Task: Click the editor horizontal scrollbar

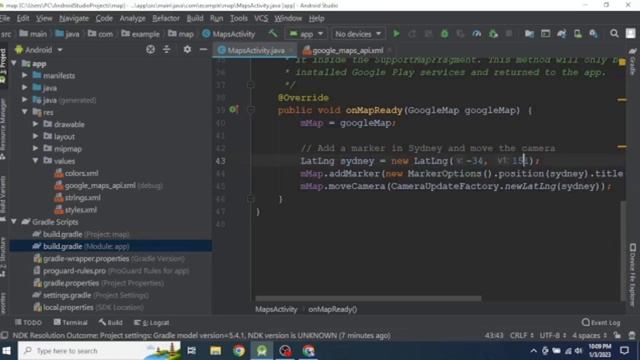Action: [368, 299]
